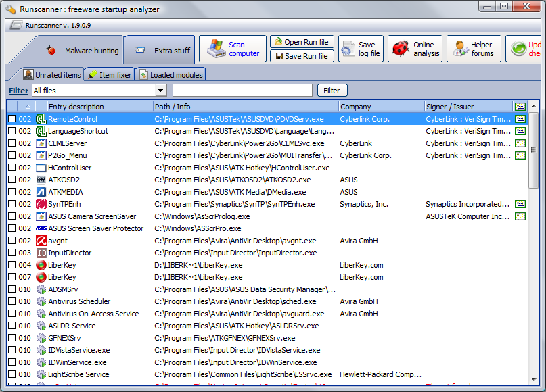Sort by the number column header arrow

point(28,106)
